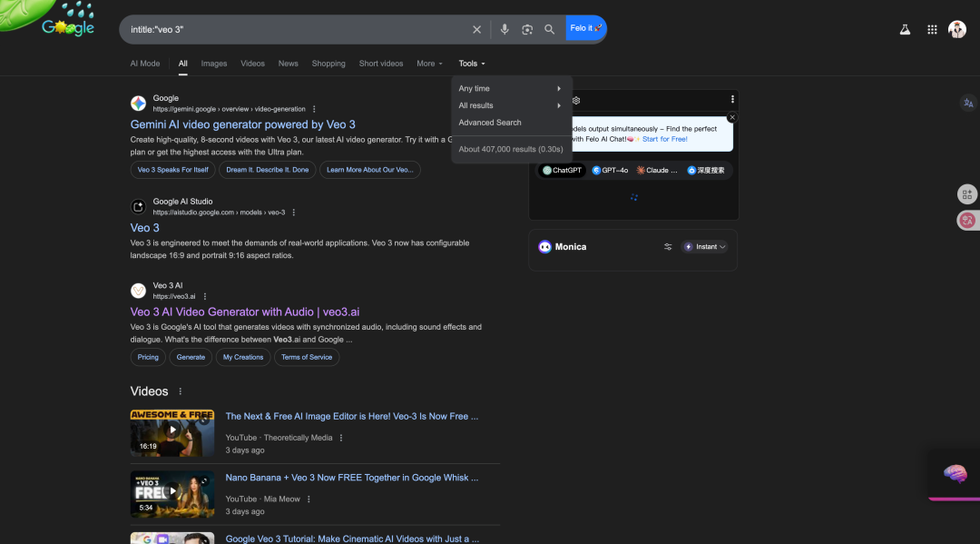Click Start for Free link in Felo banner
Image resolution: width=980 pixels, height=544 pixels.
[664, 140]
